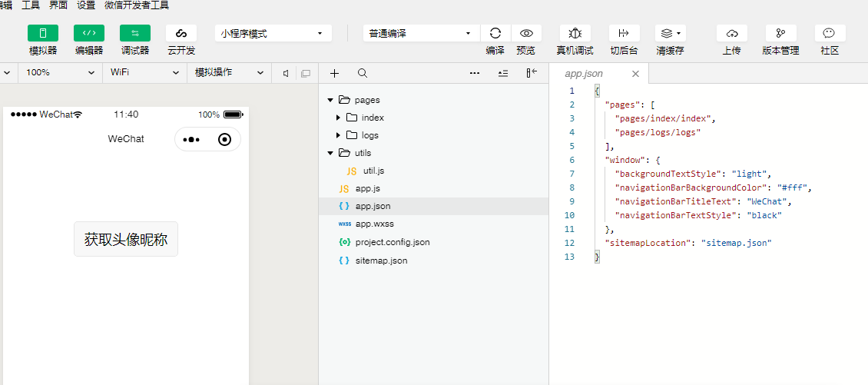868x385 pixels.
Task: Open the 模拟操作 dropdown
Action: (230, 72)
